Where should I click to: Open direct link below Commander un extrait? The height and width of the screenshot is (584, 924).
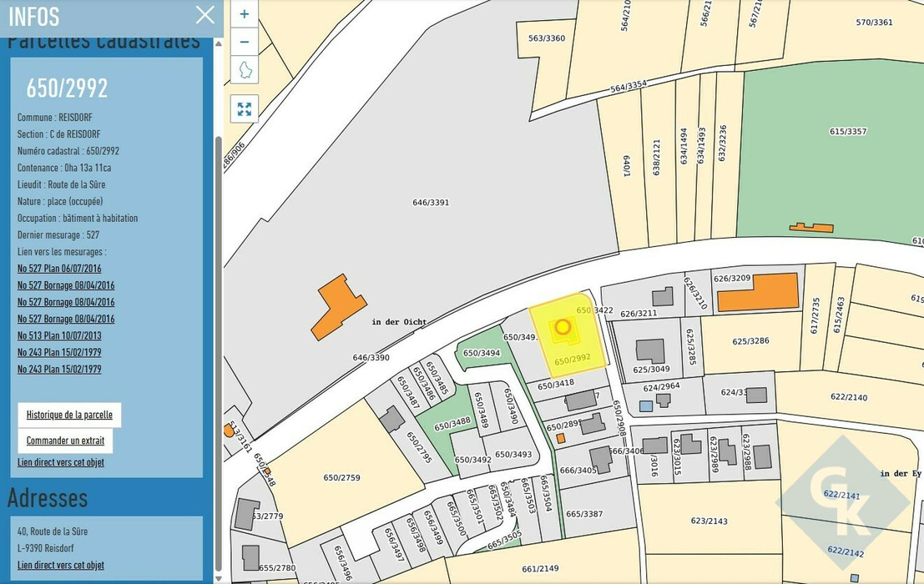(61, 462)
